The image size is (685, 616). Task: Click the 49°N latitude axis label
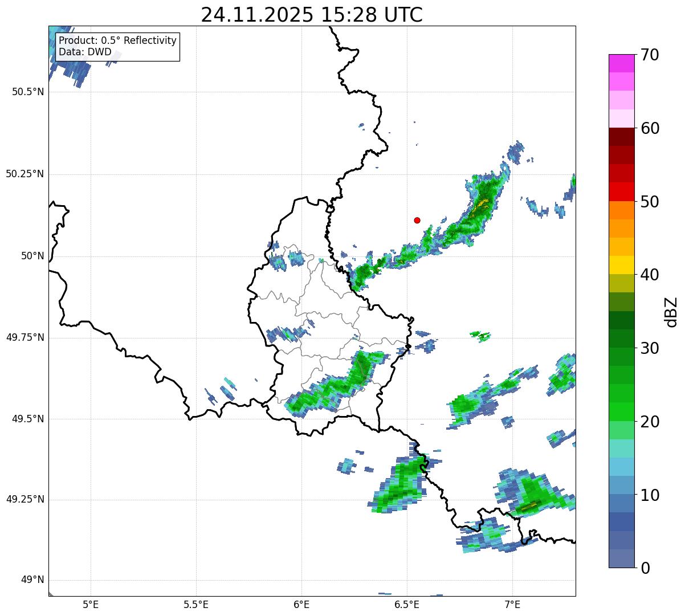32,580
